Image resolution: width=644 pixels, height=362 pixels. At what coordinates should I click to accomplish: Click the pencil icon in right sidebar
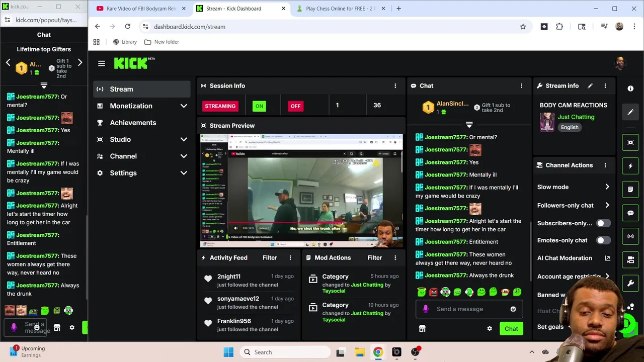pos(630,112)
